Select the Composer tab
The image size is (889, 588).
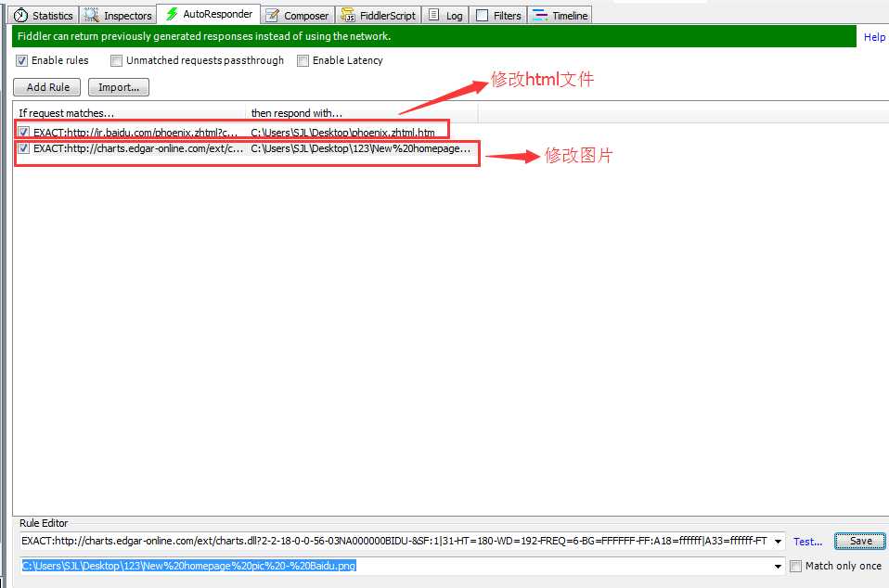(298, 15)
